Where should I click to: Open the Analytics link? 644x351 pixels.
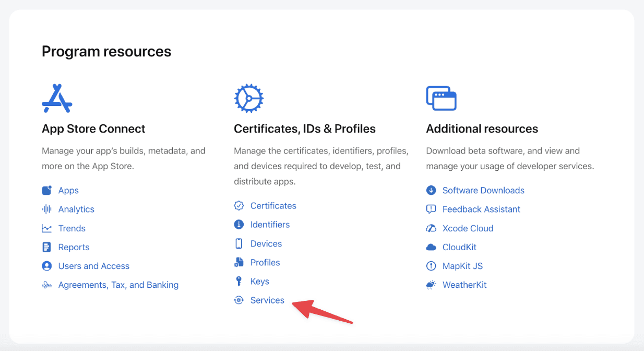[x=76, y=209]
